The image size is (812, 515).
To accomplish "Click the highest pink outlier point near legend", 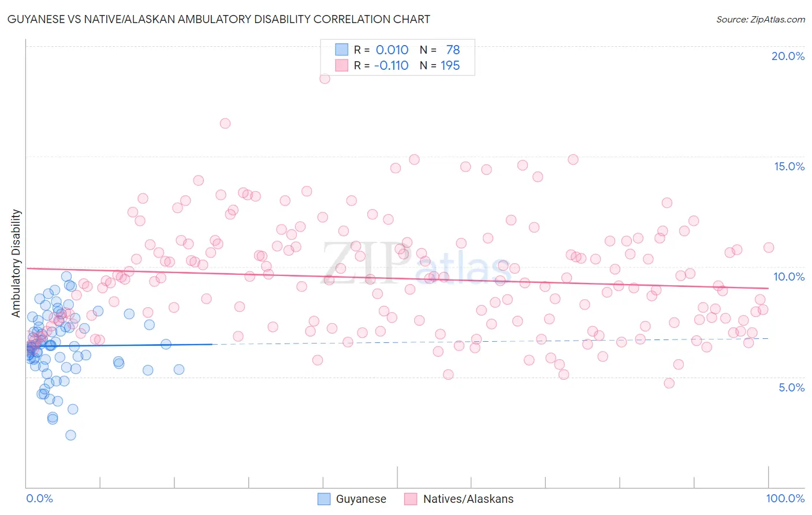I will (x=325, y=79).
